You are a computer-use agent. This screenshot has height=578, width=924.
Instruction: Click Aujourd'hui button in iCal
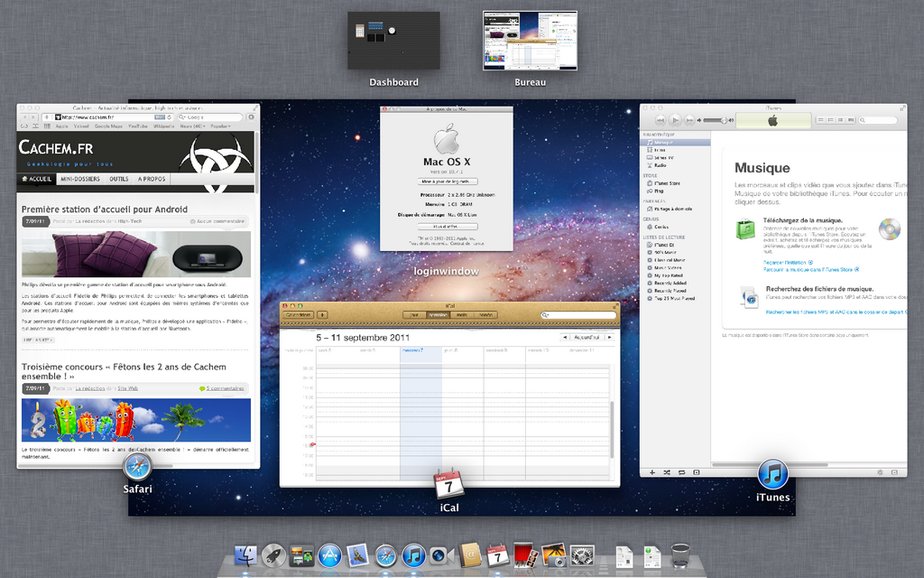(587, 338)
